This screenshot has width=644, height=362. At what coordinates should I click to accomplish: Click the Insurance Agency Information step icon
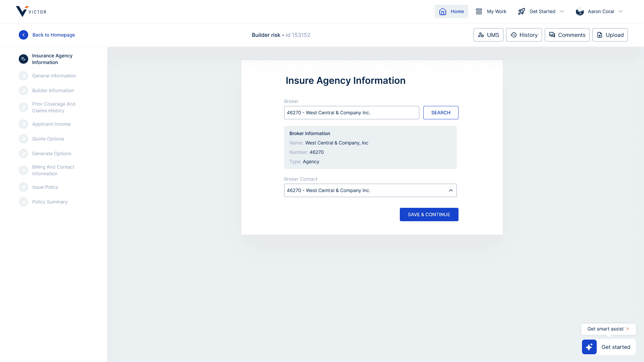(23, 59)
